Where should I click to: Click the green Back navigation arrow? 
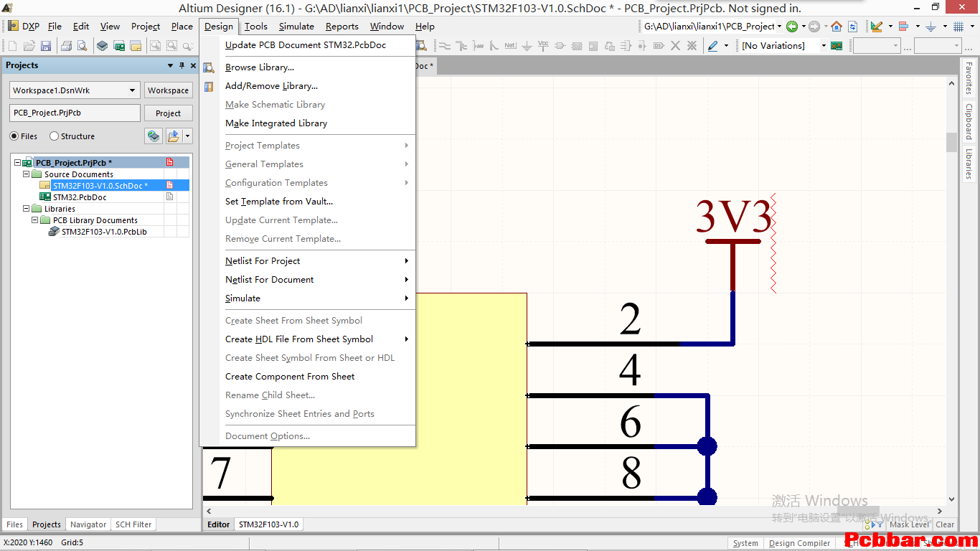coord(792,27)
